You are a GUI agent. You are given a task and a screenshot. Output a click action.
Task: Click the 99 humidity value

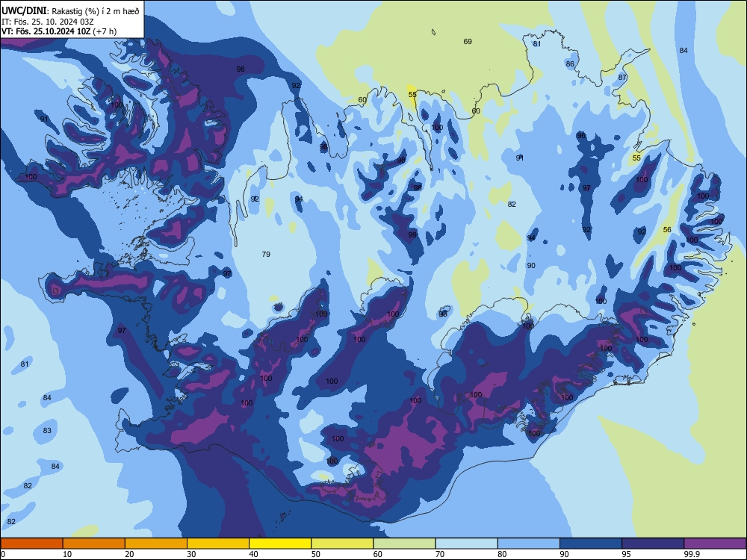(x=412, y=234)
